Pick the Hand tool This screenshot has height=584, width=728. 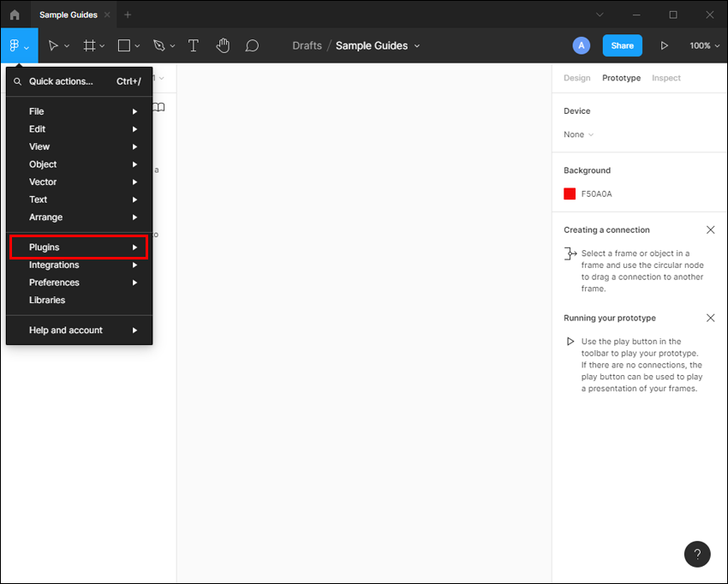tap(223, 45)
